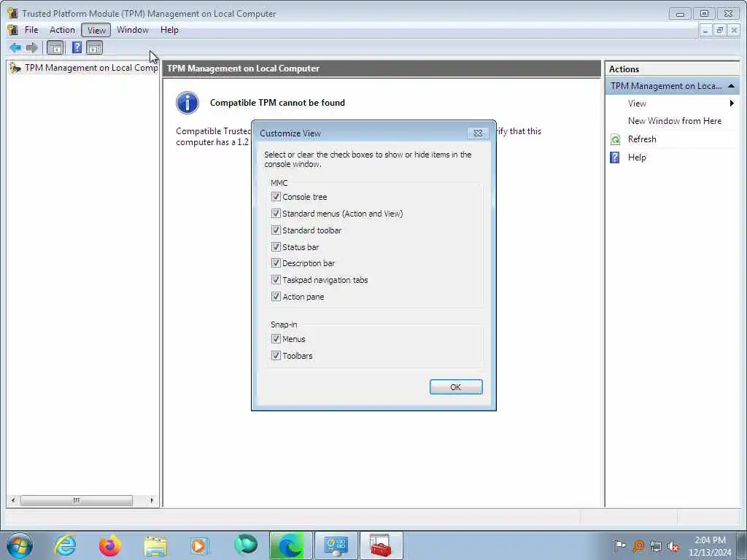The width and height of the screenshot is (747, 560).
Task: Collapse the TPM Management actions section
Action: 731,86
